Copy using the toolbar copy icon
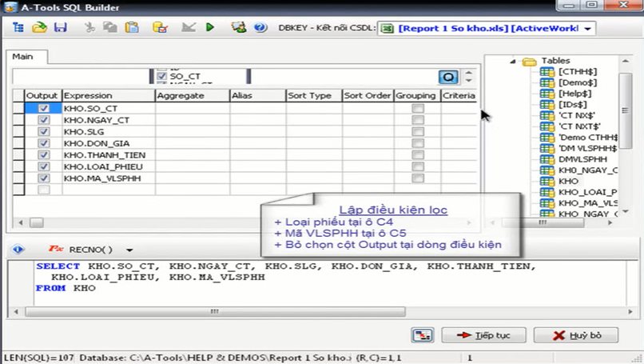The height and width of the screenshot is (364, 644). 109,27
